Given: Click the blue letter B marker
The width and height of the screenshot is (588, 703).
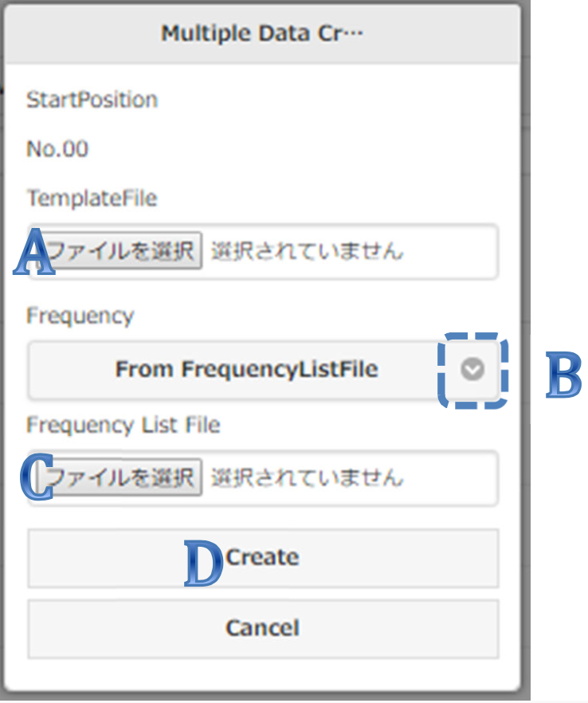Looking at the screenshot, I should coord(563,376).
